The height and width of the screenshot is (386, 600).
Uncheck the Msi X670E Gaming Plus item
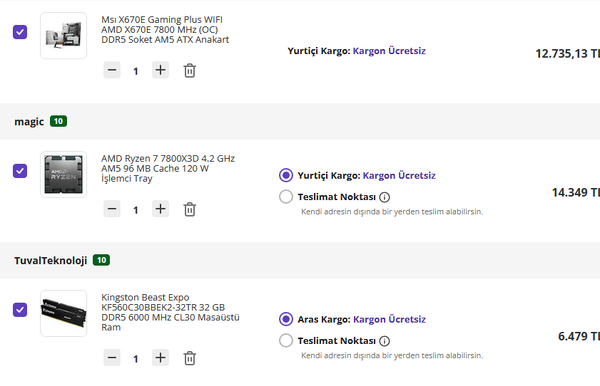[x=20, y=32]
